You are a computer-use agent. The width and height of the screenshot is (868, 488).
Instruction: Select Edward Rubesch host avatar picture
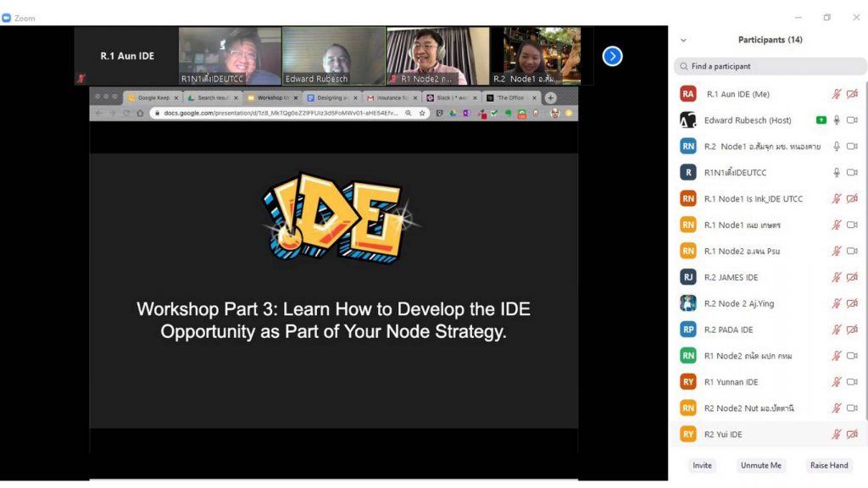click(688, 120)
